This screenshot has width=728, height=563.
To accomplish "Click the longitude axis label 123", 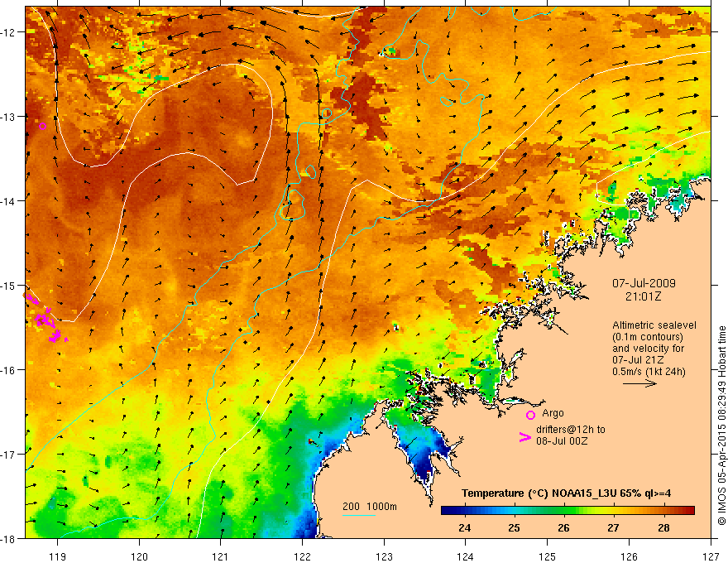I will click(384, 556).
